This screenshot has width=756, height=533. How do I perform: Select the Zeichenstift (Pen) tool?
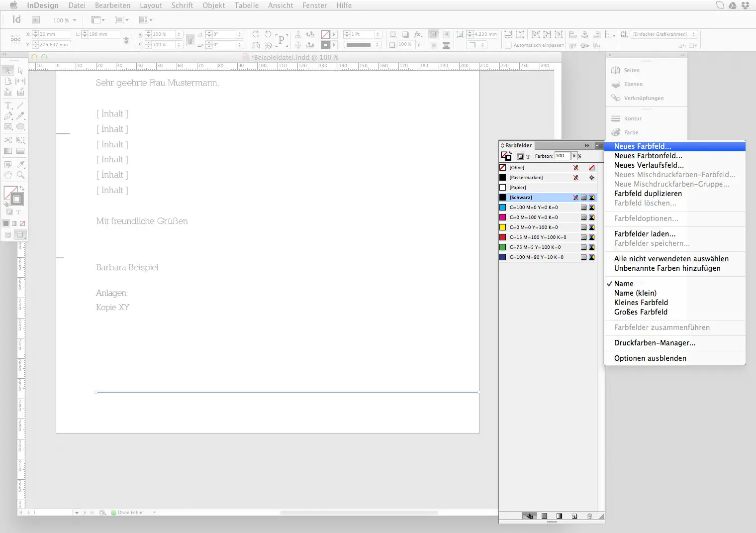coord(8,116)
